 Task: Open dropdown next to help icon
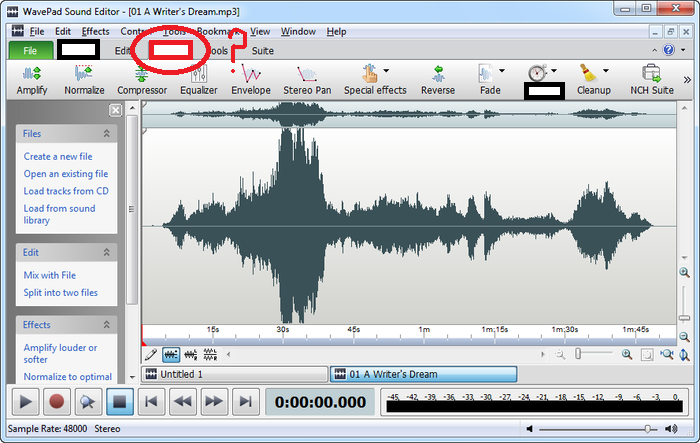(683, 50)
